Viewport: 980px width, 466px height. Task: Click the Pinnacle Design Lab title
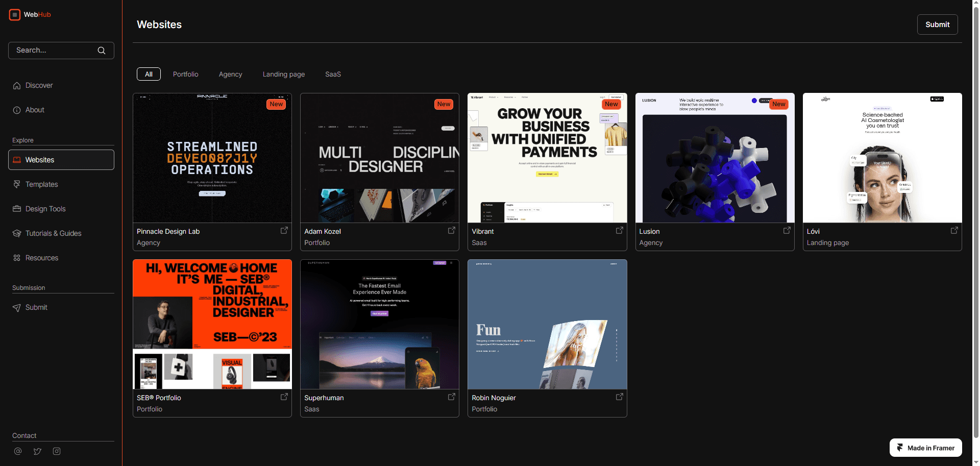[x=168, y=231]
